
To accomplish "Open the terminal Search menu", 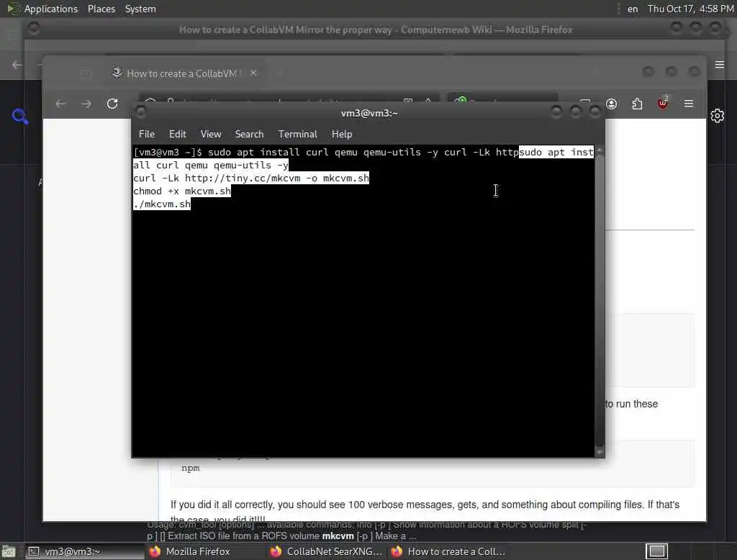I will coord(249,134).
